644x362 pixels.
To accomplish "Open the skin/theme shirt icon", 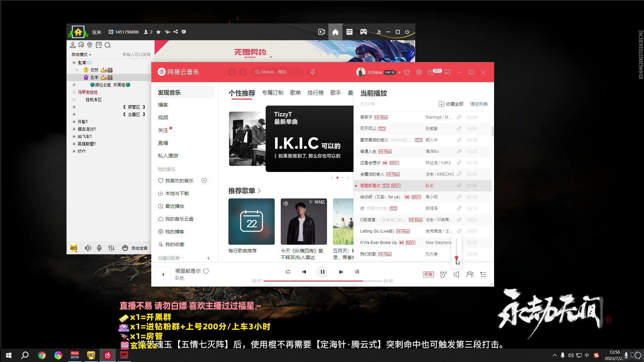I will [407, 72].
